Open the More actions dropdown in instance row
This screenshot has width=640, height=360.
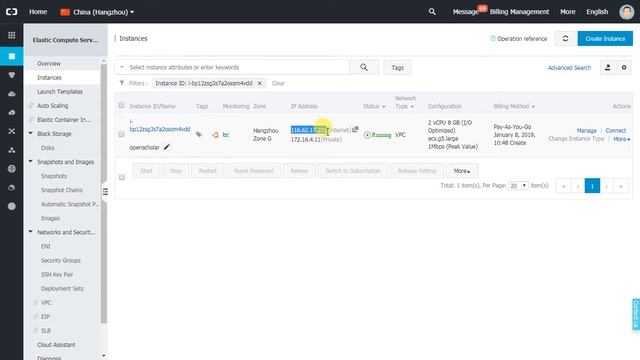point(622,139)
